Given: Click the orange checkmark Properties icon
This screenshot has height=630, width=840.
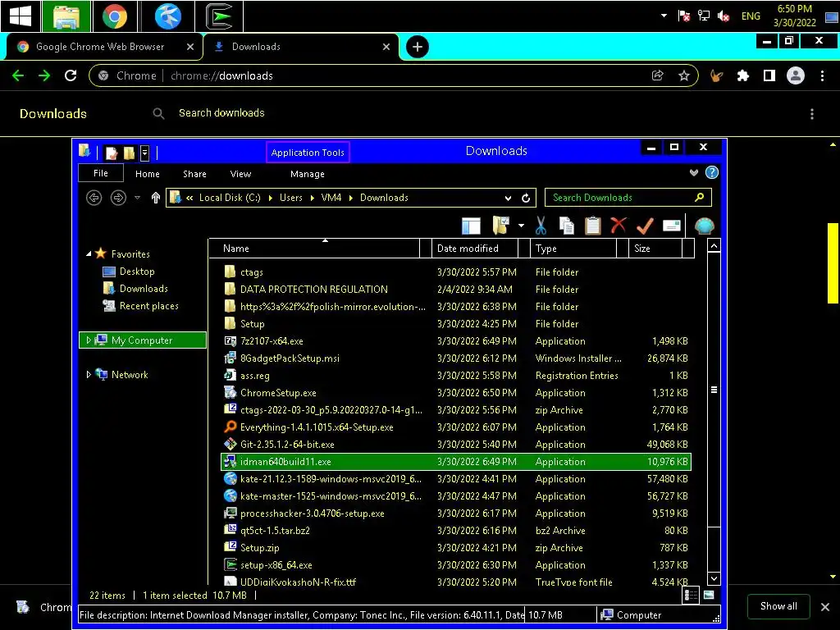Looking at the screenshot, I should [x=645, y=226].
